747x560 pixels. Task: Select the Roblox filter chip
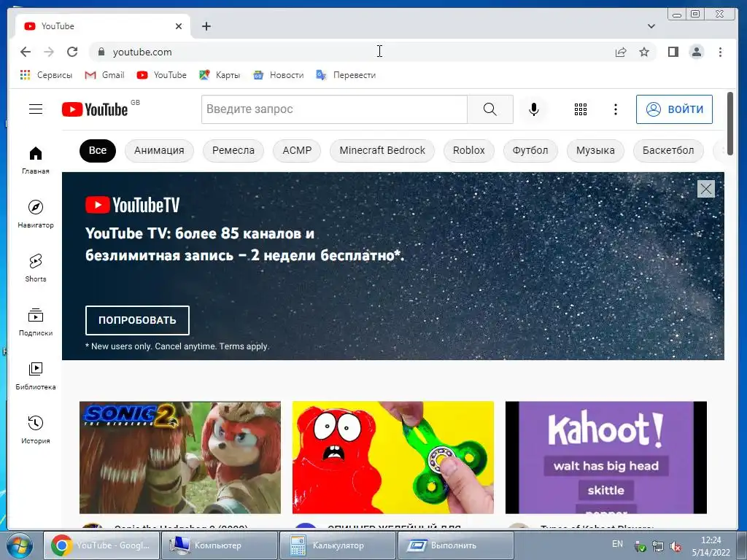click(469, 150)
